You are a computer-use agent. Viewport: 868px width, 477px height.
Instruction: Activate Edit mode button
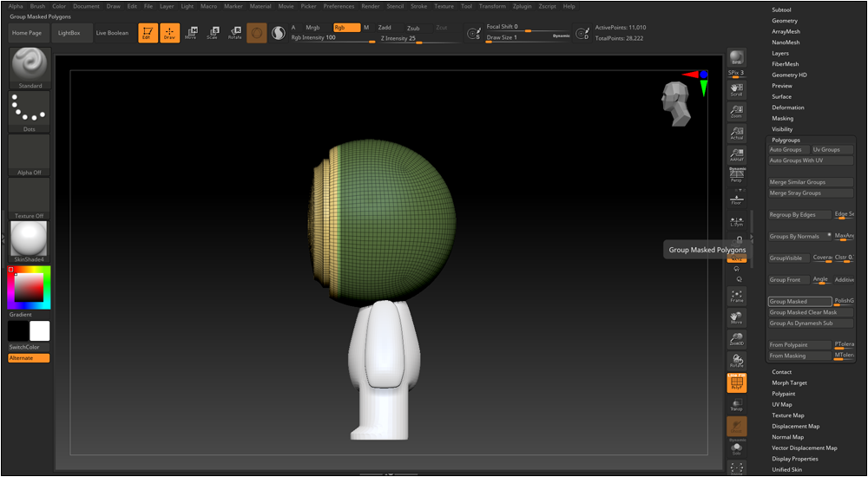(148, 33)
